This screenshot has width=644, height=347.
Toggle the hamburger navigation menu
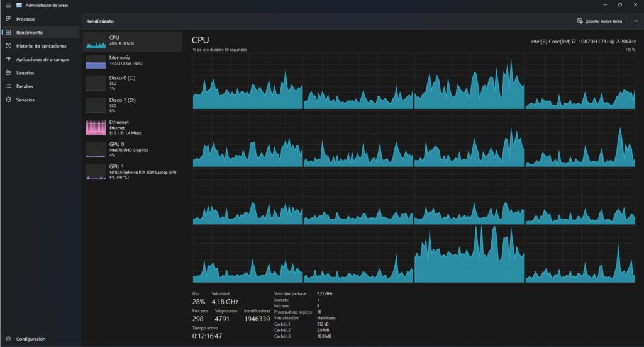tap(8, 5)
